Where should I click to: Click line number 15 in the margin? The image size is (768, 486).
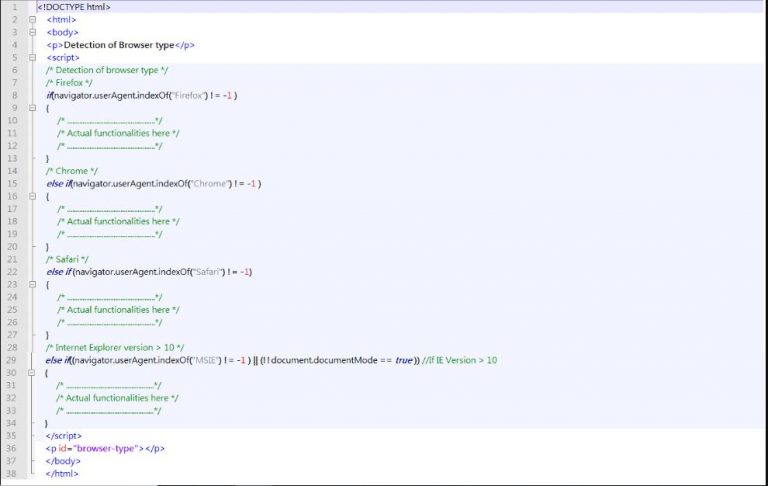click(x=12, y=184)
